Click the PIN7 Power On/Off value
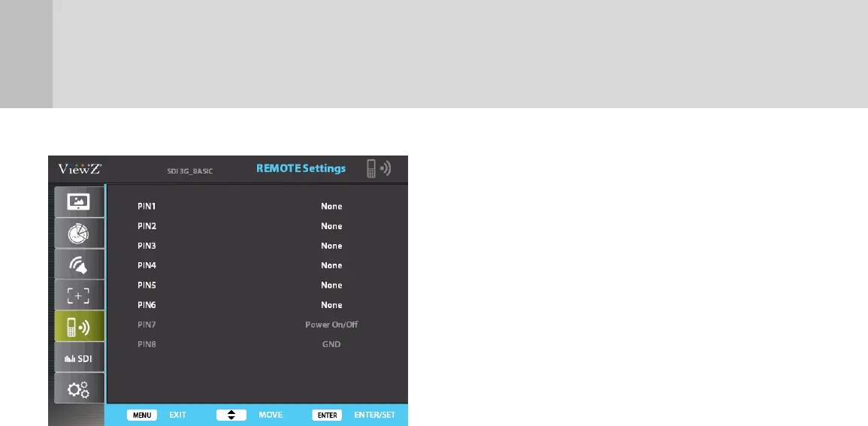This screenshot has height=426, width=868. pos(331,325)
